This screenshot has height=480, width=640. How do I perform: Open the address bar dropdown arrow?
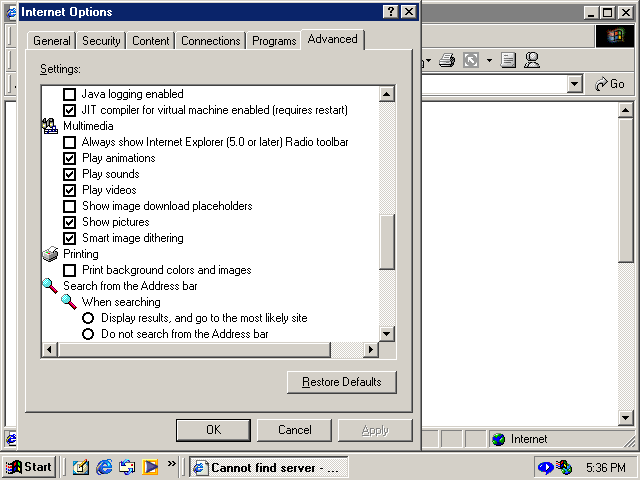pyautogui.click(x=575, y=84)
